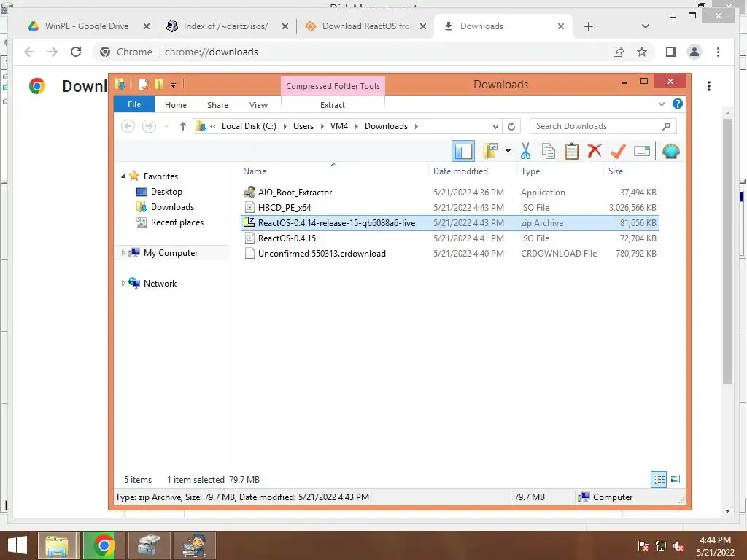747x560 pixels.
Task: Open File Explorer from the taskbar
Action: 57,545
